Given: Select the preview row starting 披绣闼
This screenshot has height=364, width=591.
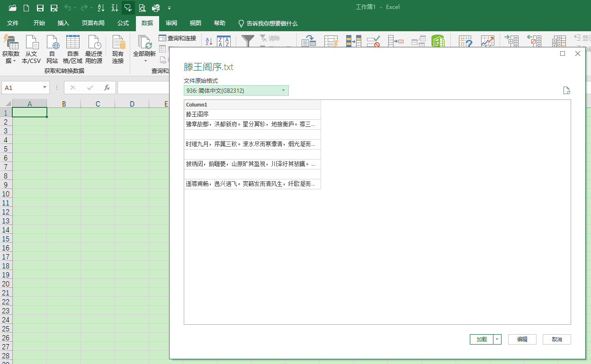Looking at the screenshot, I should point(252,164).
